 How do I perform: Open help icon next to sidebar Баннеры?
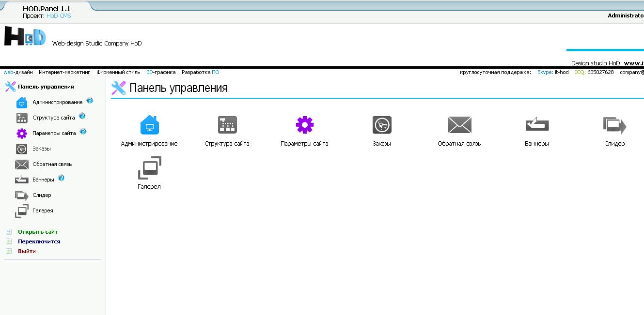(61, 178)
